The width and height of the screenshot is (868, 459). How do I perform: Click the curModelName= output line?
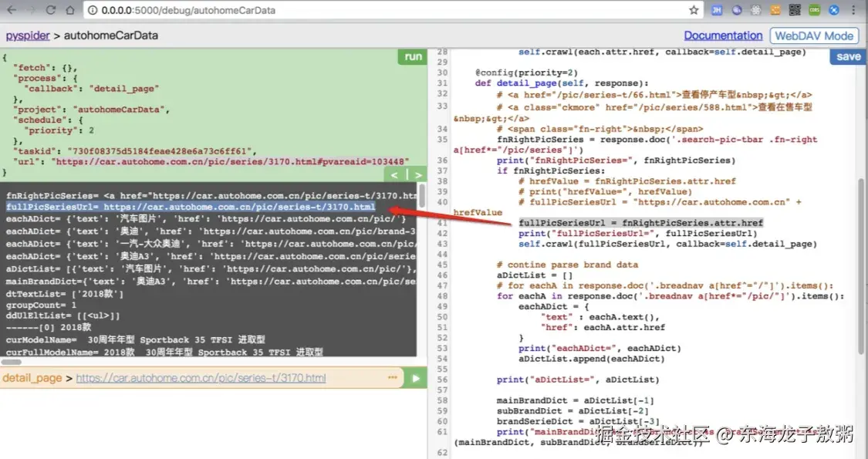(x=136, y=340)
